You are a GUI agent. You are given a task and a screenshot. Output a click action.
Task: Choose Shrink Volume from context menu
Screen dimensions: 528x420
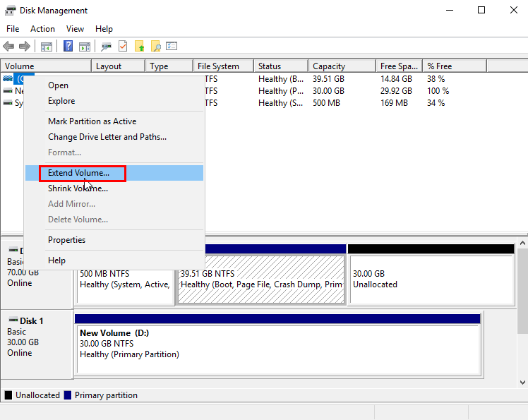coord(114,188)
